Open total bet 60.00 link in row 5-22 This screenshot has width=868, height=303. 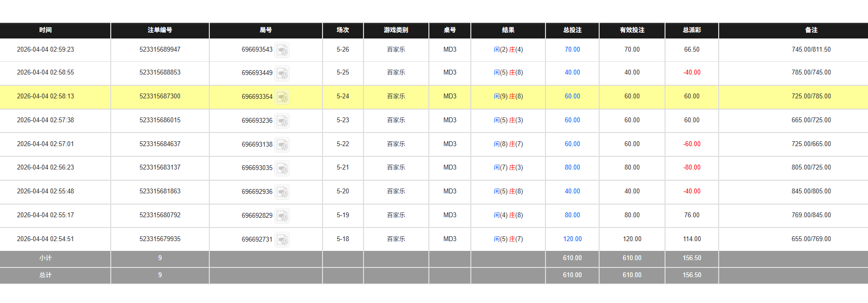tap(572, 144)
